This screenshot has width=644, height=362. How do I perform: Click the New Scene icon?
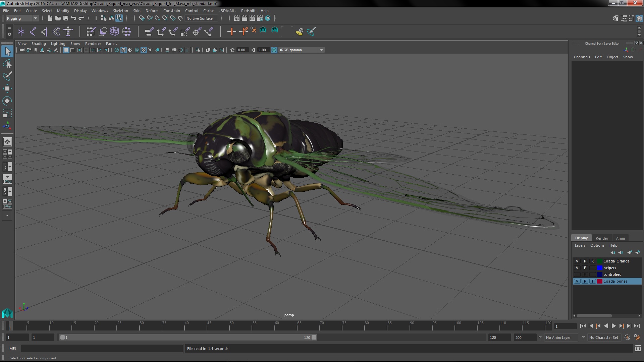(50, 18)
